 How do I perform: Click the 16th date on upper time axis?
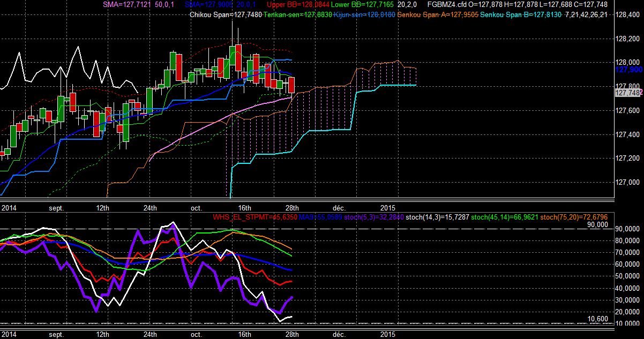click(x=244, y=207)
